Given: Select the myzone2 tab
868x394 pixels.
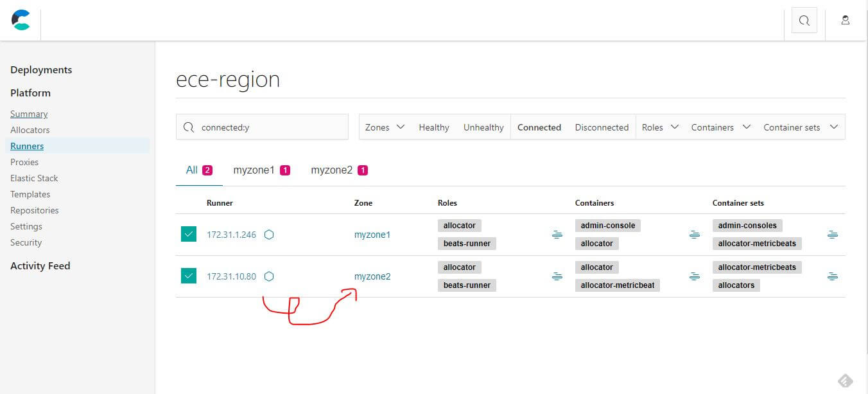Looking at the screenshot, I should click(x=331, y=169).
